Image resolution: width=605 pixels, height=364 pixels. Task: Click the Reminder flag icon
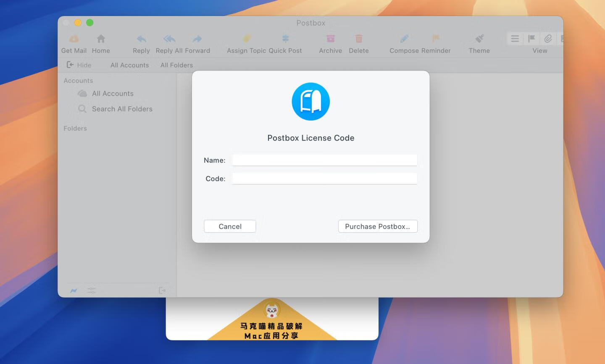click(436, 39)
